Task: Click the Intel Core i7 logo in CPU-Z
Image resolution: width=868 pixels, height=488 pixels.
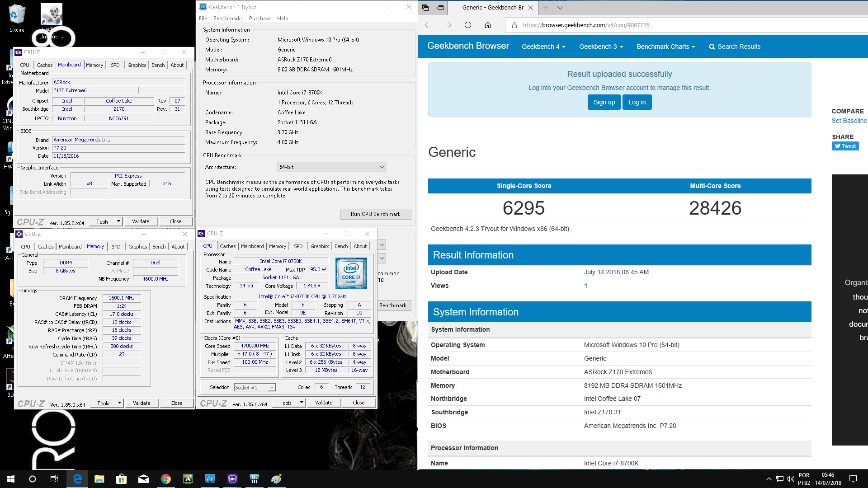Action: click(351, 273)
